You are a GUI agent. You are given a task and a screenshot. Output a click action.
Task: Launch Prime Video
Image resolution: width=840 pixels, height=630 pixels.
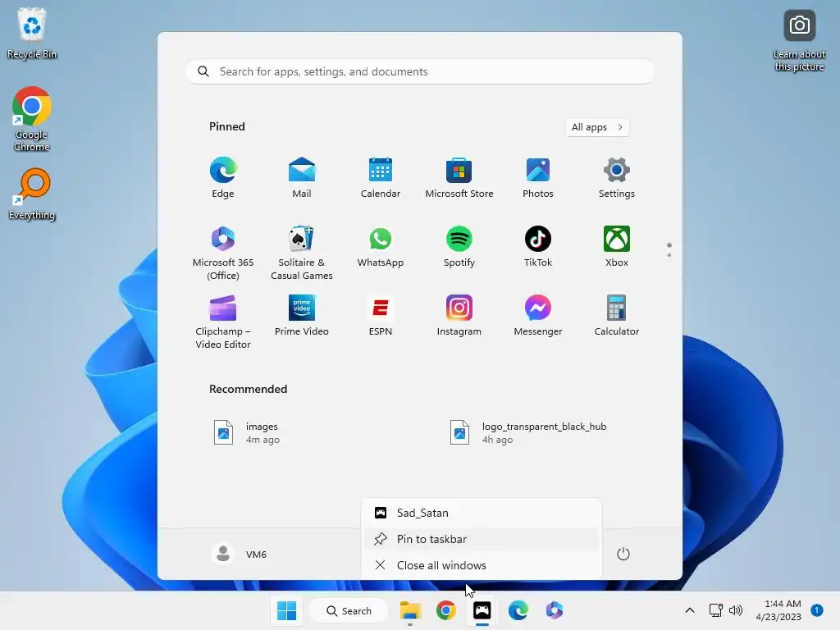click(x=302, y=316)
